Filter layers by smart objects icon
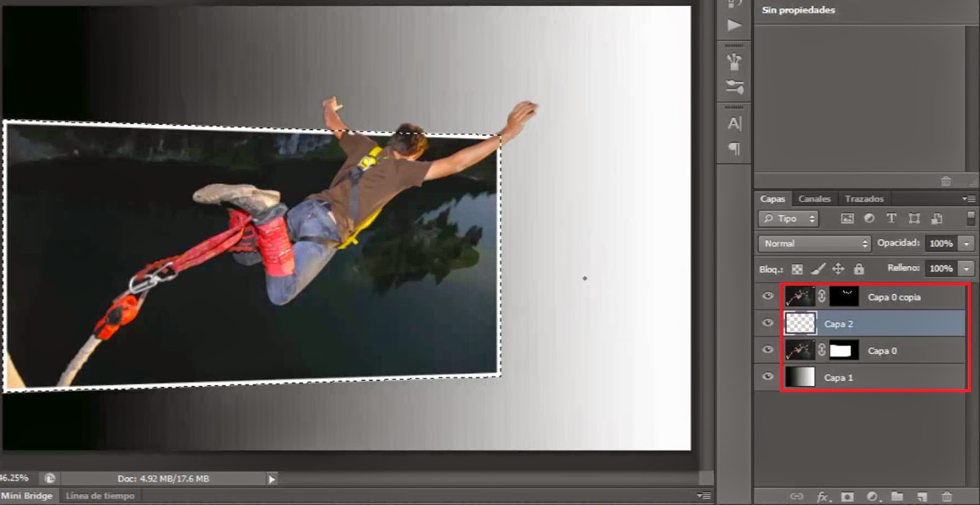The height and width of the screenshot is (505, 980). coord(937,218)
